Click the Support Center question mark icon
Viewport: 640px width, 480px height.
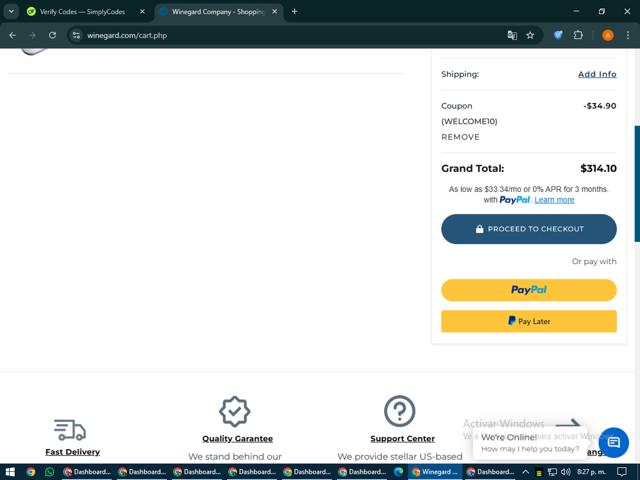point(400,411)
